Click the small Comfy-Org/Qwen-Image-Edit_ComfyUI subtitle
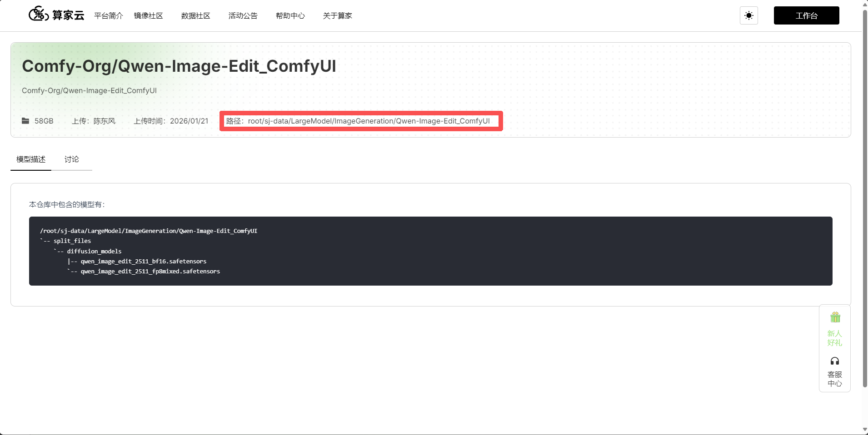 (89, 91)
